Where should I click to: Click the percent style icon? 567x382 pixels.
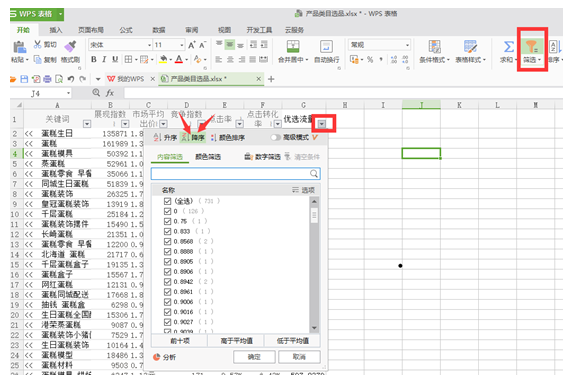[x=370, y=60]
